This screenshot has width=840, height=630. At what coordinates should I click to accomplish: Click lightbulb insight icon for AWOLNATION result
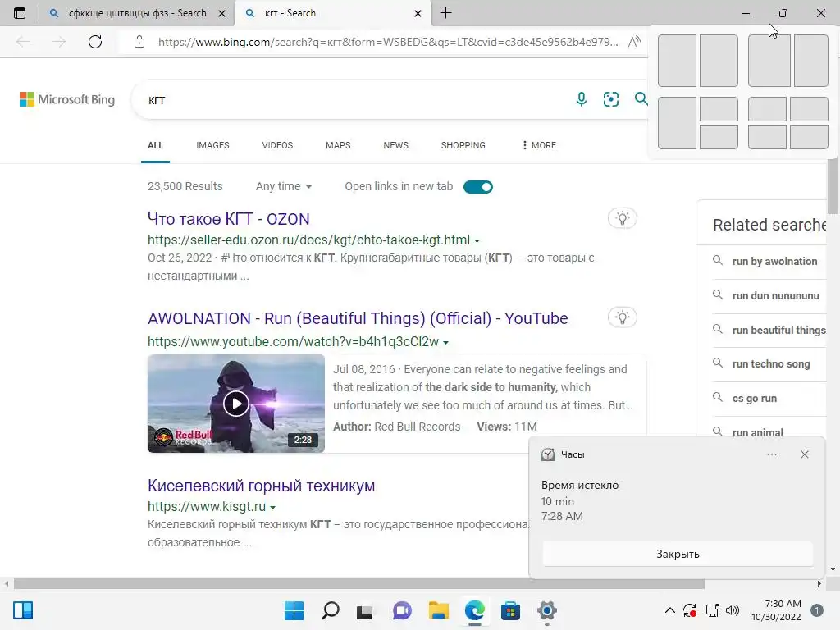622,317
